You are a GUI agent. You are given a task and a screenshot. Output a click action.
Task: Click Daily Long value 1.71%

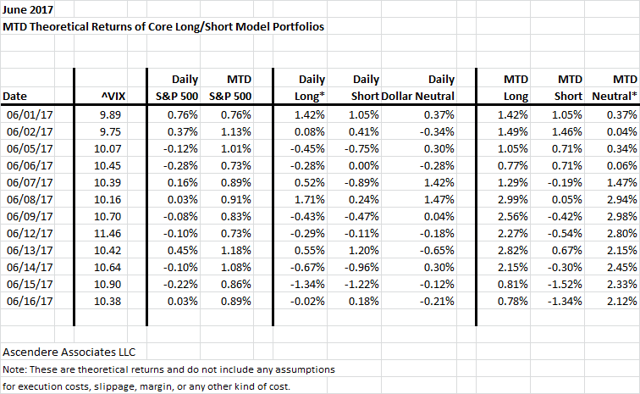click(x=309, y=199)
